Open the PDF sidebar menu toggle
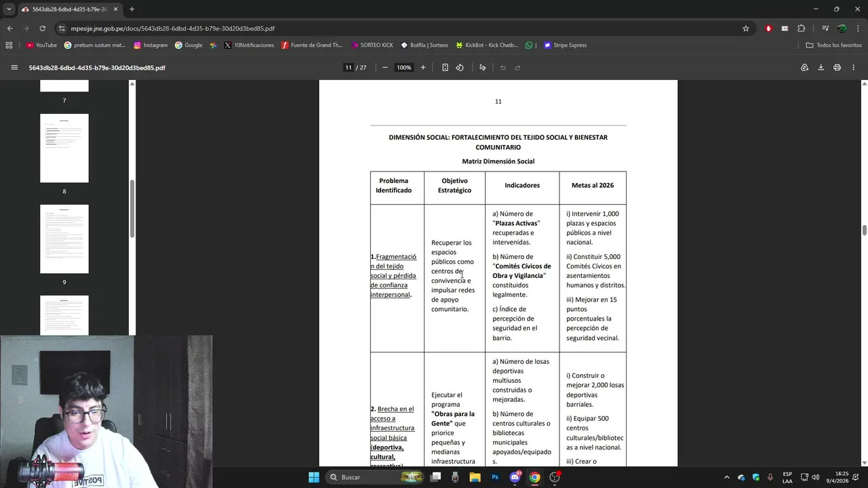868x488 pixels. (x=14, y=68)
